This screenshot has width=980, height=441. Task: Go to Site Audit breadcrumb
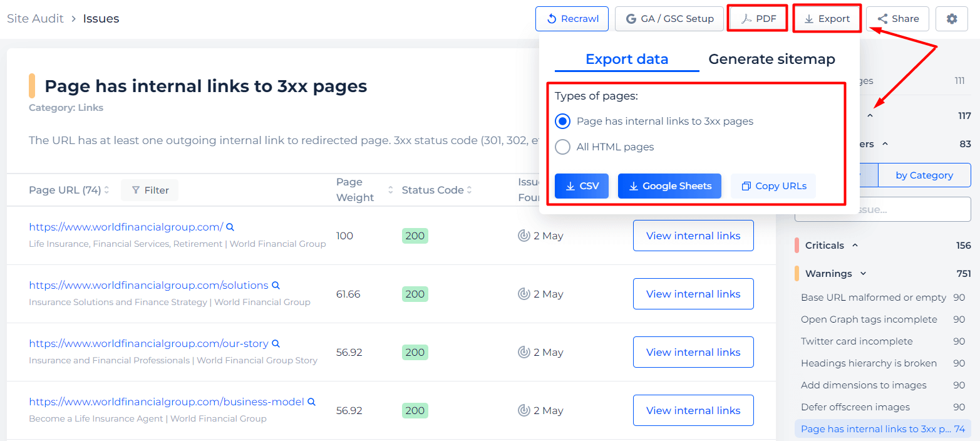click(35, 19)
